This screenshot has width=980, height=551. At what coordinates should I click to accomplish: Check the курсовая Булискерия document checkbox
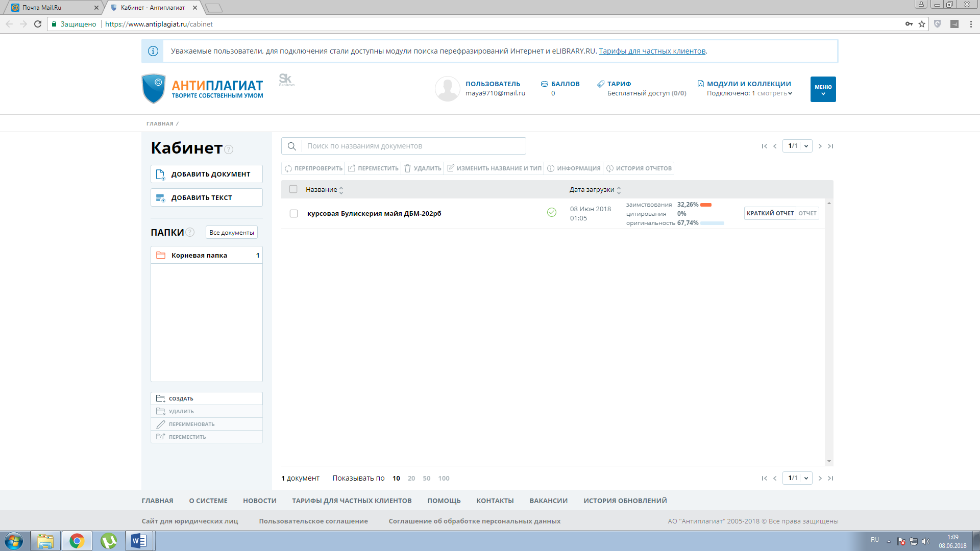pyautogui.click(x=293, y=213)
